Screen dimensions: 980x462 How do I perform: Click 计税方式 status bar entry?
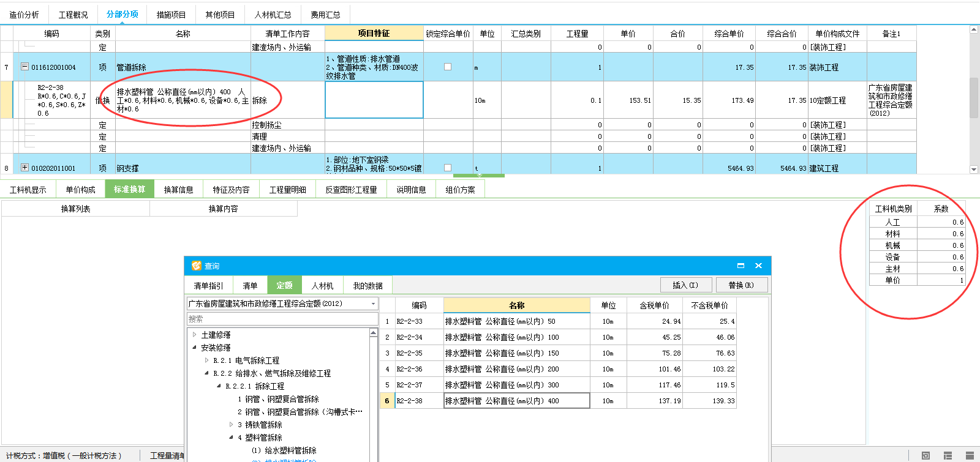coord(64,456)
